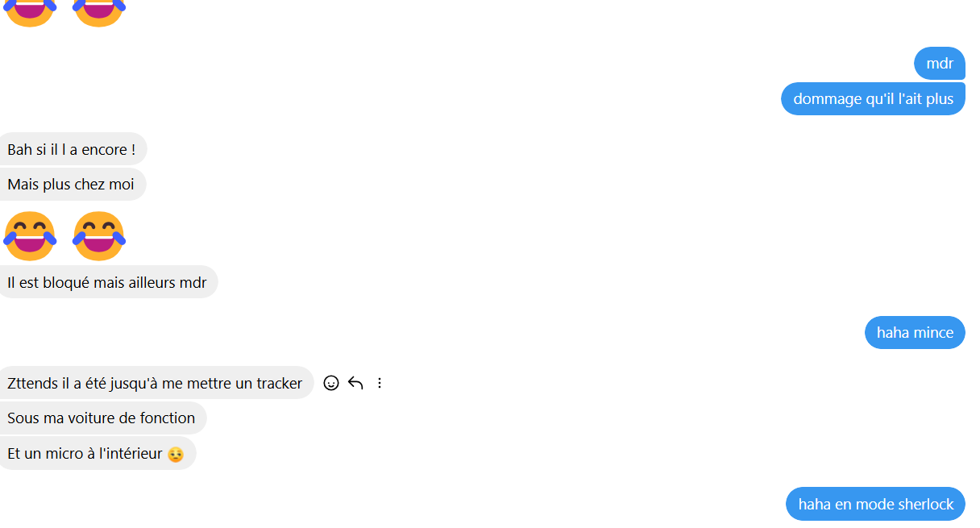This screenshot has width=980, height=528.
Task: Click the 'Zttends il a été jusqu'à' message
Action: tap(155, 383)
